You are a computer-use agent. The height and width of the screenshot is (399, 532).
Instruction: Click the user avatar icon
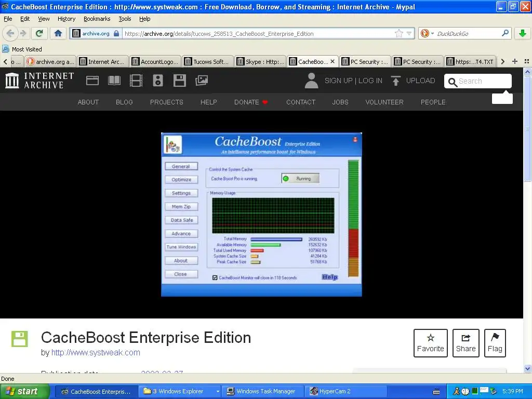(x=312, y=81)
